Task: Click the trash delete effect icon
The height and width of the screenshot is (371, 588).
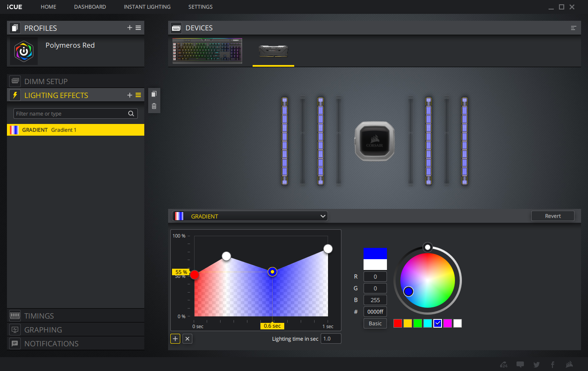Action: point(154,106)
